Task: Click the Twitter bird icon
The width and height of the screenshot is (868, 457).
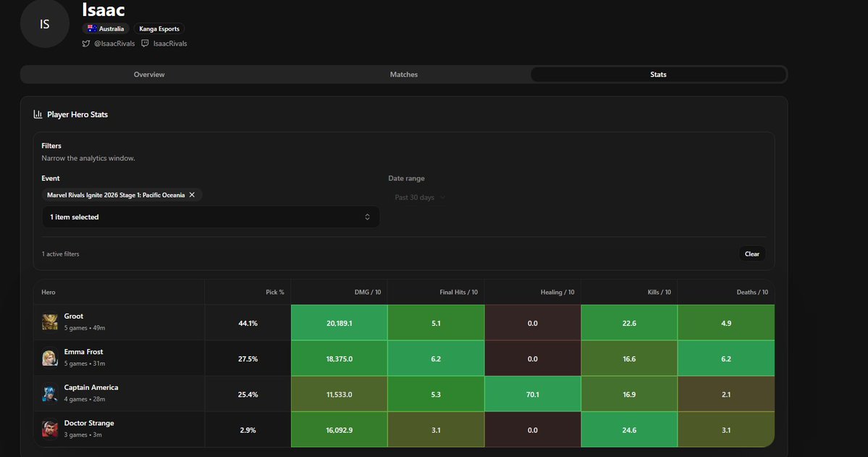Action: (x=86, y=43)
